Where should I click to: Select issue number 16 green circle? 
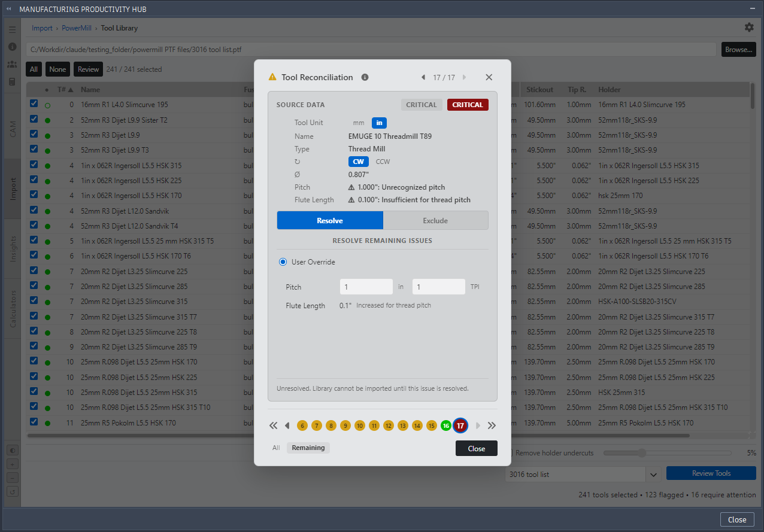coord(445,425)
